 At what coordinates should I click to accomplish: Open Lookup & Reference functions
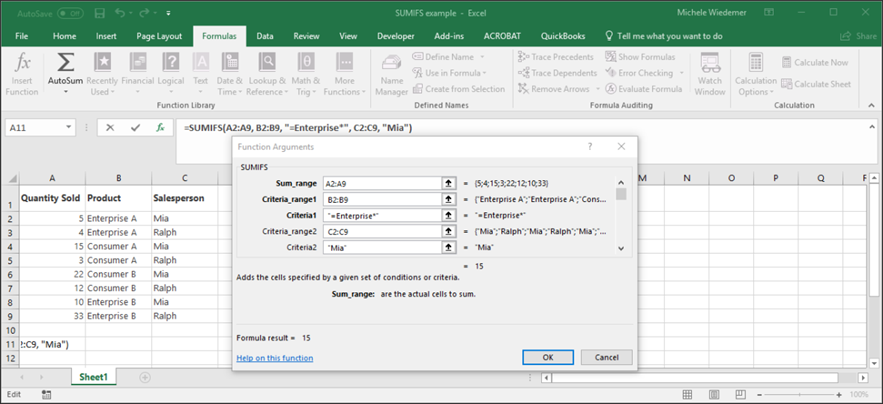pos(267,74)
